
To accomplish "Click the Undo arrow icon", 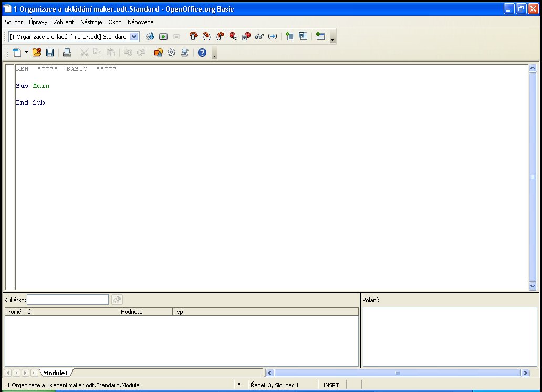I will [128, 53].
